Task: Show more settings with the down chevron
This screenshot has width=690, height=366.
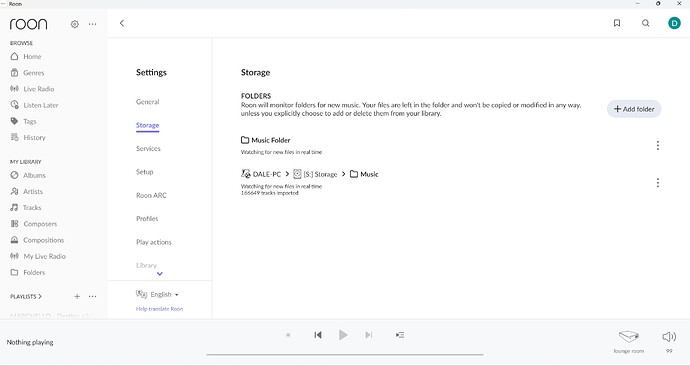Action: tap(160, 274)
